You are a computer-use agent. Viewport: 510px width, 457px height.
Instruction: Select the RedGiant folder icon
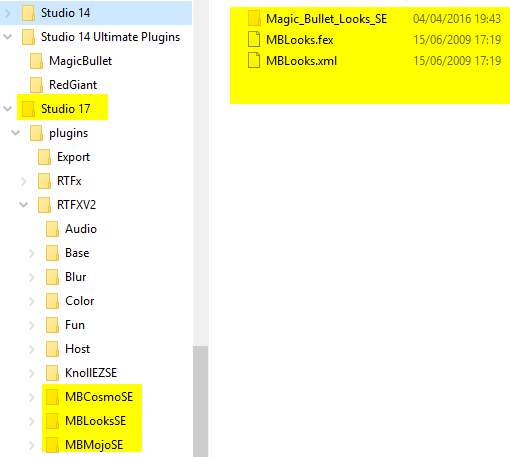(x=36, y=85)
